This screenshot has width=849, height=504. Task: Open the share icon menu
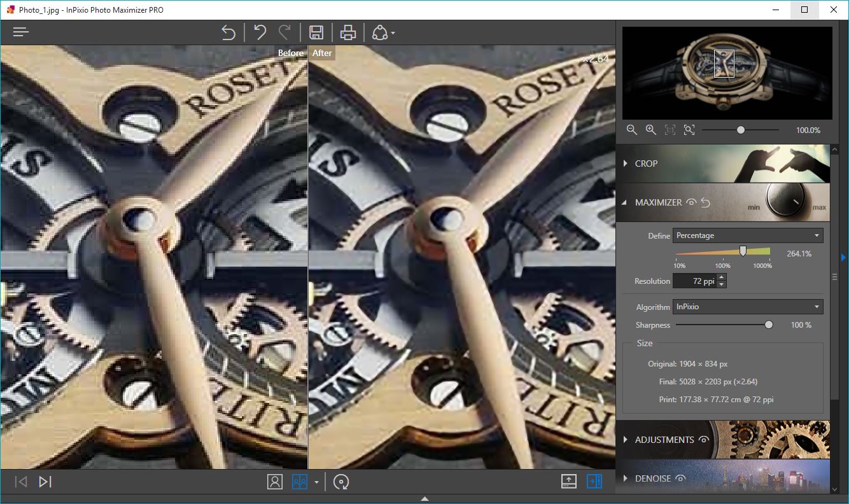coord(383,32)
